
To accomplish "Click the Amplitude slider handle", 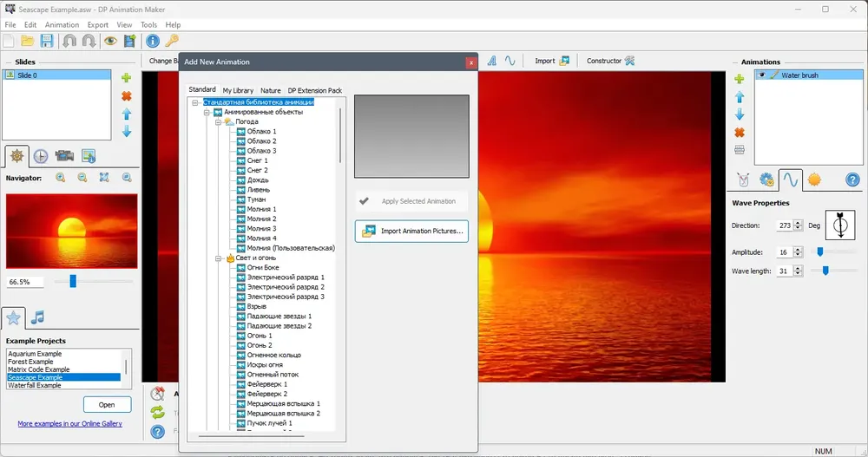I will (820, 251).
